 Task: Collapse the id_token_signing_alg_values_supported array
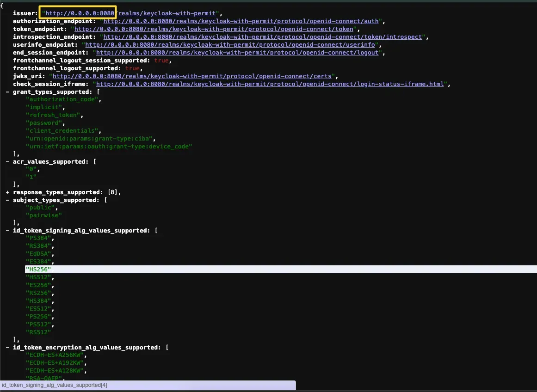pyautogui.click(x=8, y=231)
